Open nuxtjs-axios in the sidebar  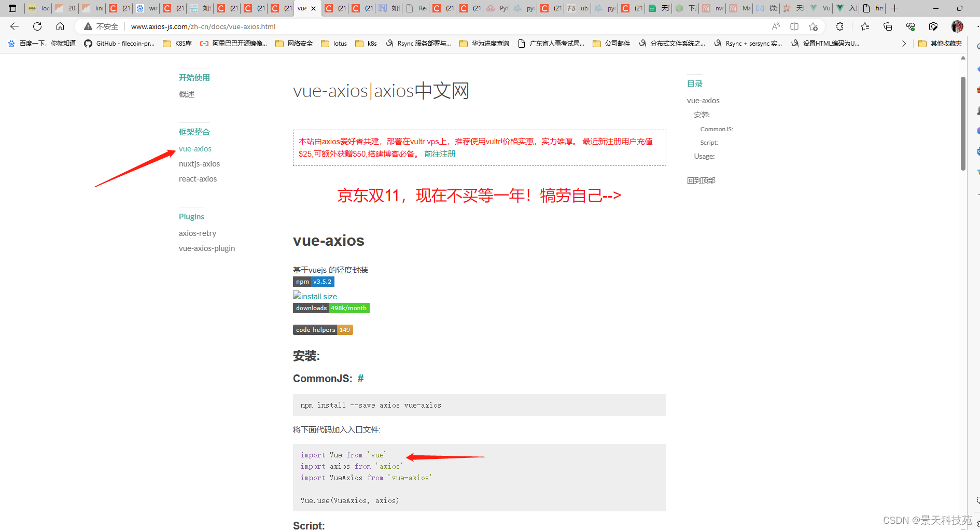pos(199,164)
